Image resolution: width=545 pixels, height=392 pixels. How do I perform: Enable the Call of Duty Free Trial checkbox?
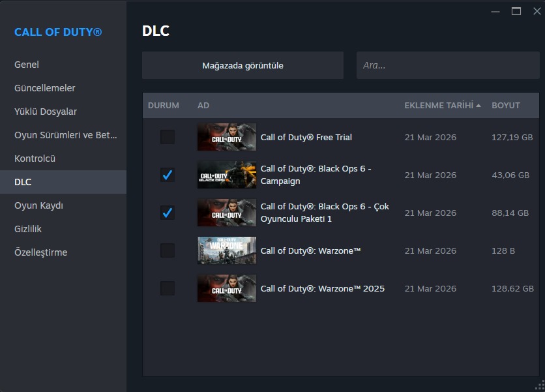[168, 137]
